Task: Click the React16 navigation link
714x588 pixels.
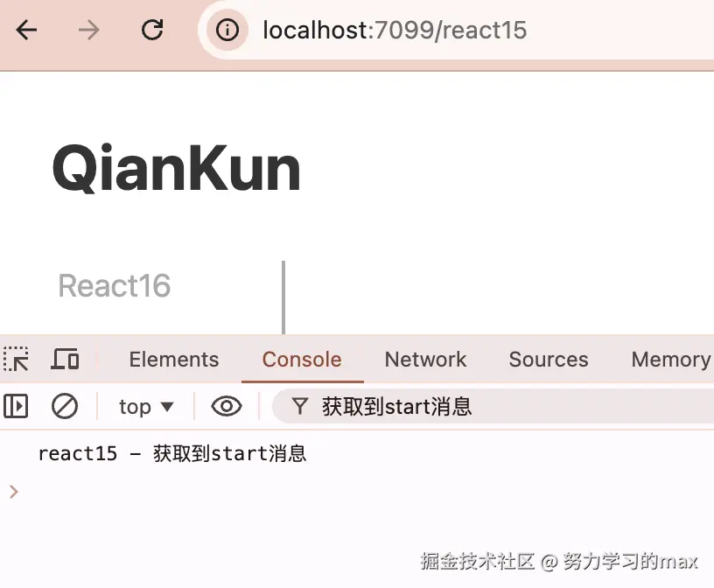Action: pyautogui.click(x=115, y=285)
